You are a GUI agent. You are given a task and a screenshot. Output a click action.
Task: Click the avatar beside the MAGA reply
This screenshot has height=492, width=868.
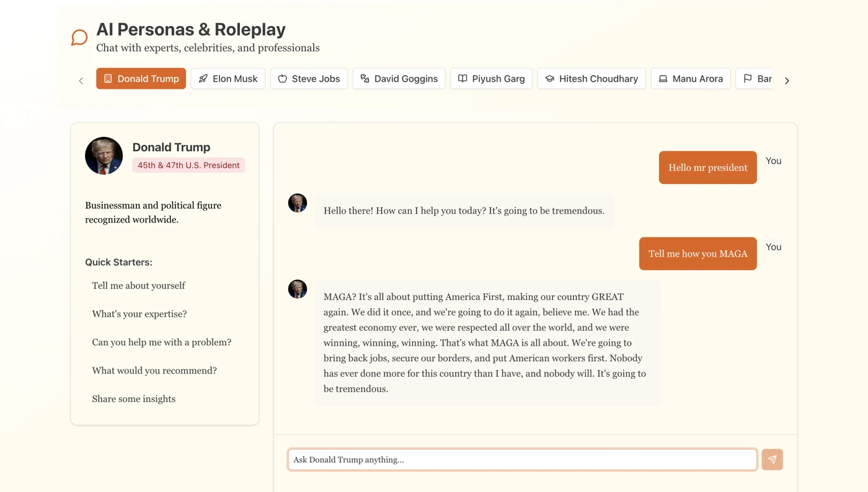298,289
